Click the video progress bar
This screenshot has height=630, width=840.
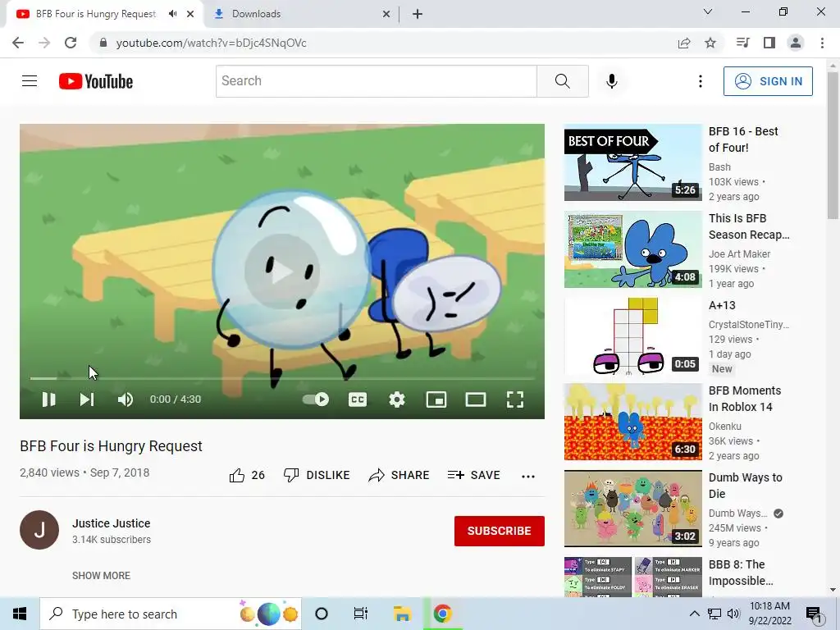click(x=282, y=378)
